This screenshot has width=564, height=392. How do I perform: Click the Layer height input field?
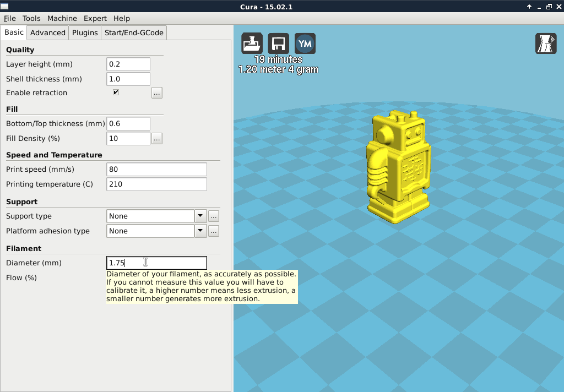(x=128, y=64)
